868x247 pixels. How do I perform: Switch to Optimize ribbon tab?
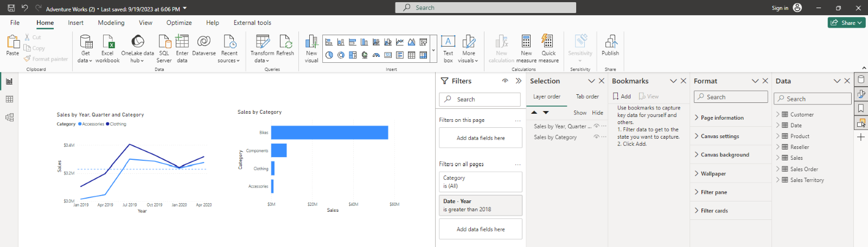click(x=179, y=23)
